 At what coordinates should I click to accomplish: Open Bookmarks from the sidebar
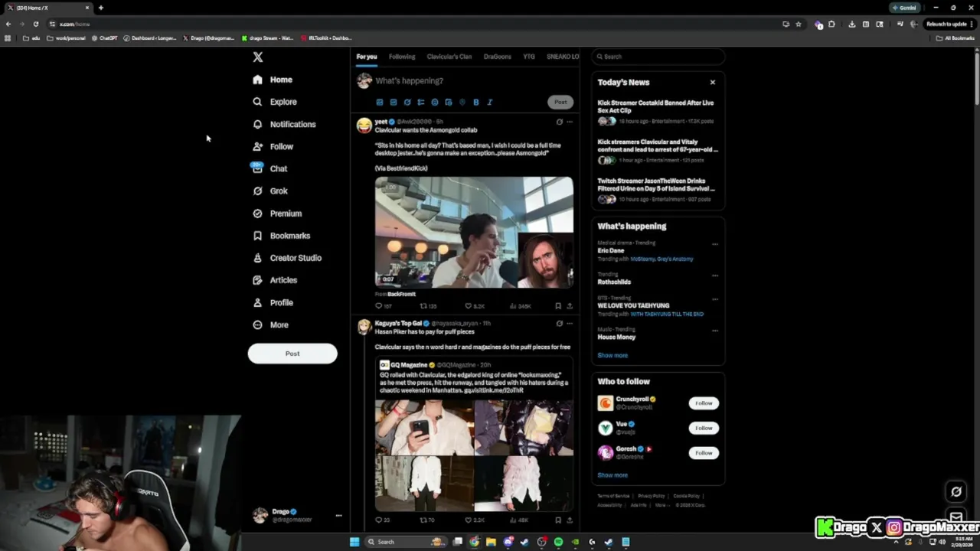click(281, 236)
